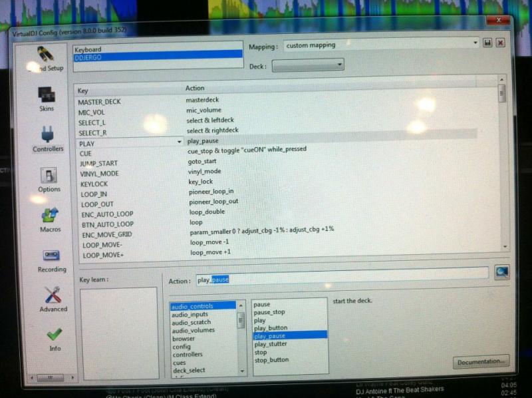The image size is (532, 398).
Task: Click the play_pause action in mapping table
Action: pos(203,141)
